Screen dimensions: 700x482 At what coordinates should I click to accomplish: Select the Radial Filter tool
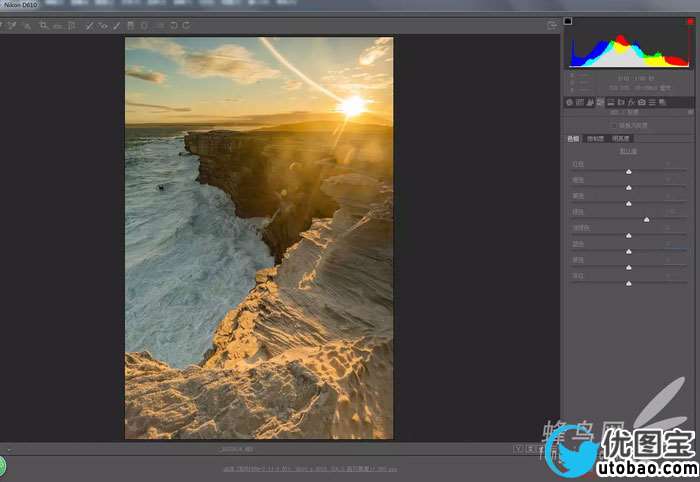145,26
